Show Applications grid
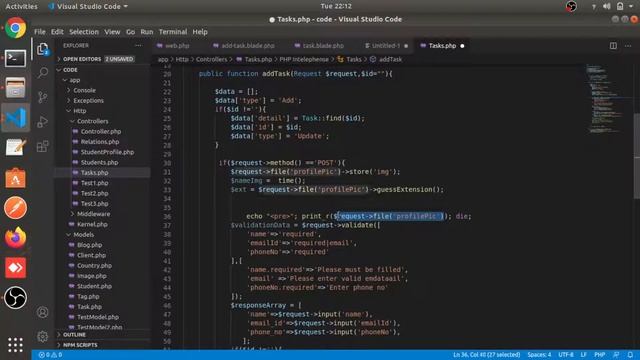The image size is (640, 360). [x=16, y=344]
